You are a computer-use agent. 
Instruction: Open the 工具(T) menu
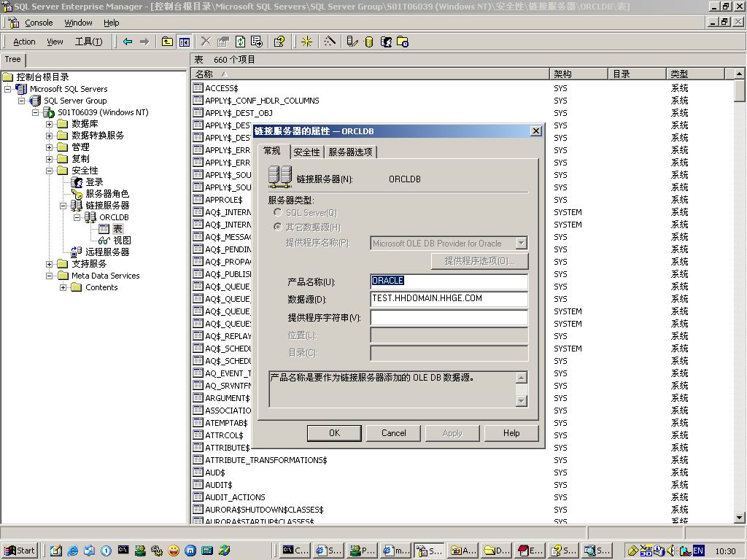(x=88, y=42)
